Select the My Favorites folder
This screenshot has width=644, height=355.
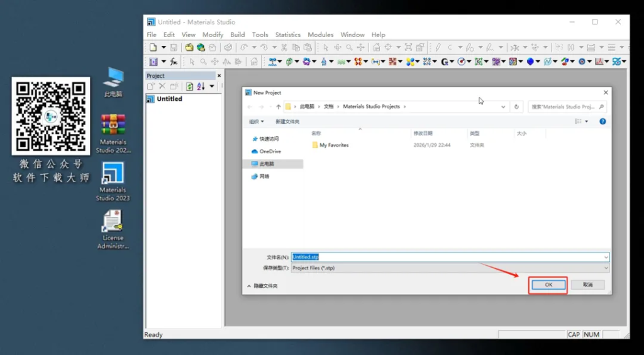tap(333, 145)
